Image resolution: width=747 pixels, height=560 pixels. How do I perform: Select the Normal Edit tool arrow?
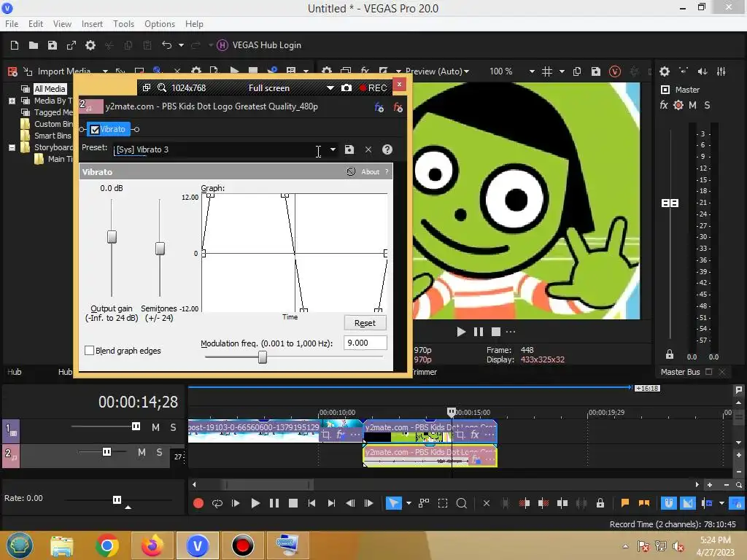point(393,503)
